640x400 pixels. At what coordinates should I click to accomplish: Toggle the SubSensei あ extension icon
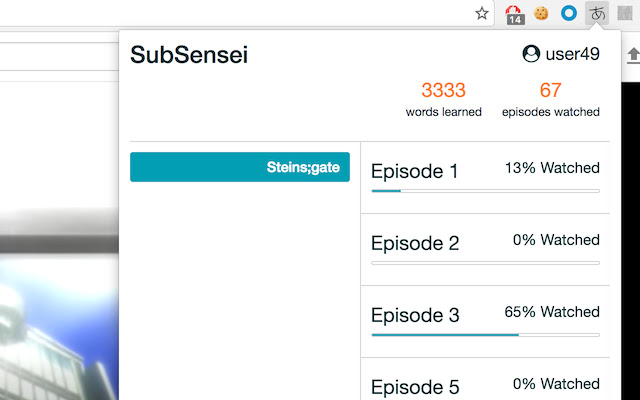(598, 14)
